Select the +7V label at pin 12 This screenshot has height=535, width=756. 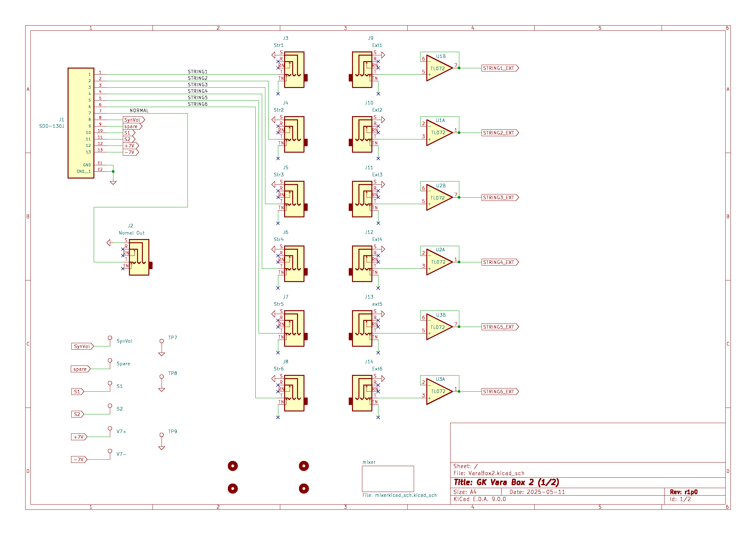click(x=130, y=146)
